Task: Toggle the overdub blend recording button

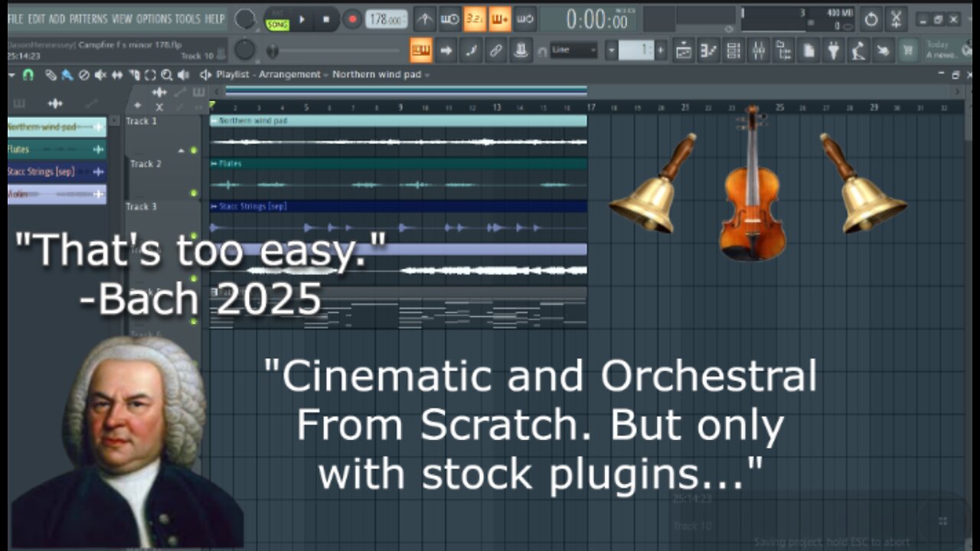Action: tap(499, 18)
